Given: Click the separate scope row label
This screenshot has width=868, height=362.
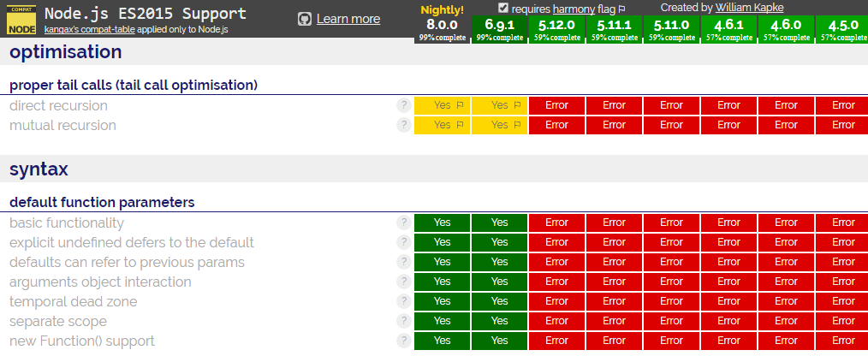Looking at the screenshot, I should tap(58, 321).
